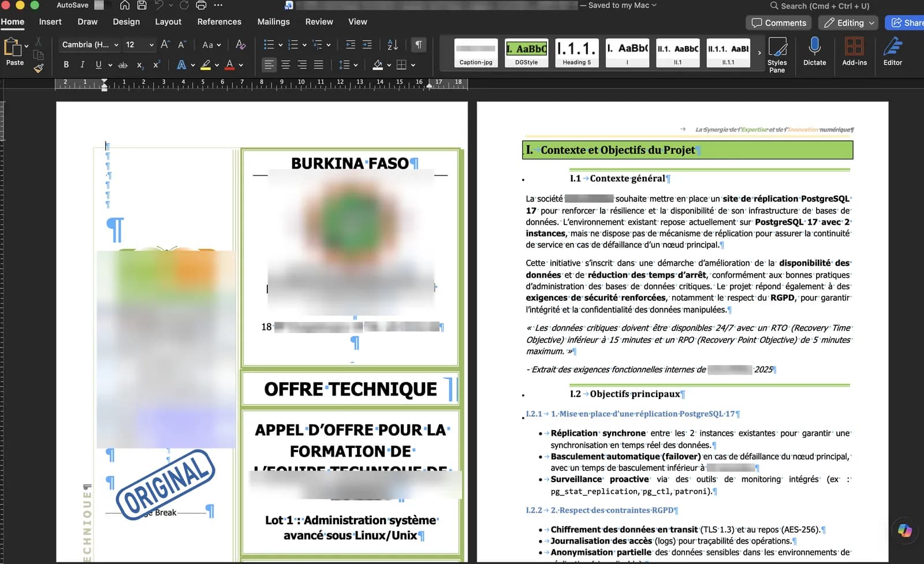Open the more options ellipsis in title bar
Screen dimensions: 924x564
(x=218, y=5)
